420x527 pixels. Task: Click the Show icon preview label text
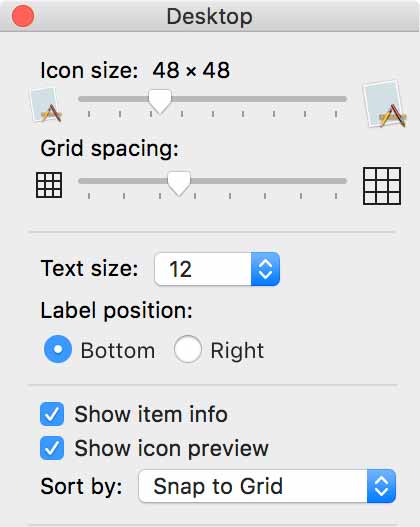[171, 449]
